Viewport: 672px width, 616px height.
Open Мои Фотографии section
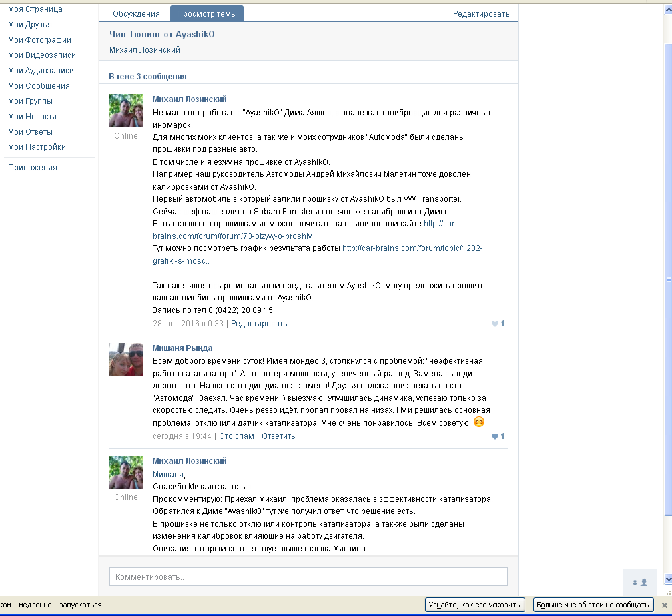(x=39, y=40)
